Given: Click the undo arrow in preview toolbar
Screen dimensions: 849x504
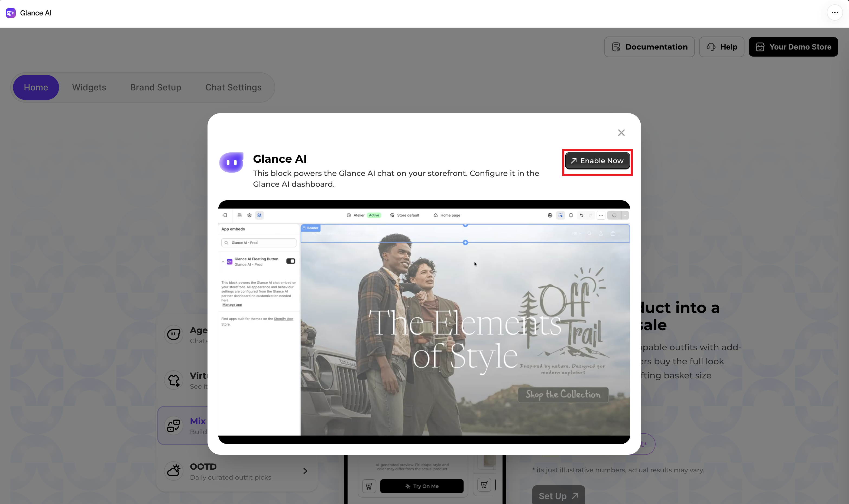Looking at the screenshot, I should (x=582, y=215).
